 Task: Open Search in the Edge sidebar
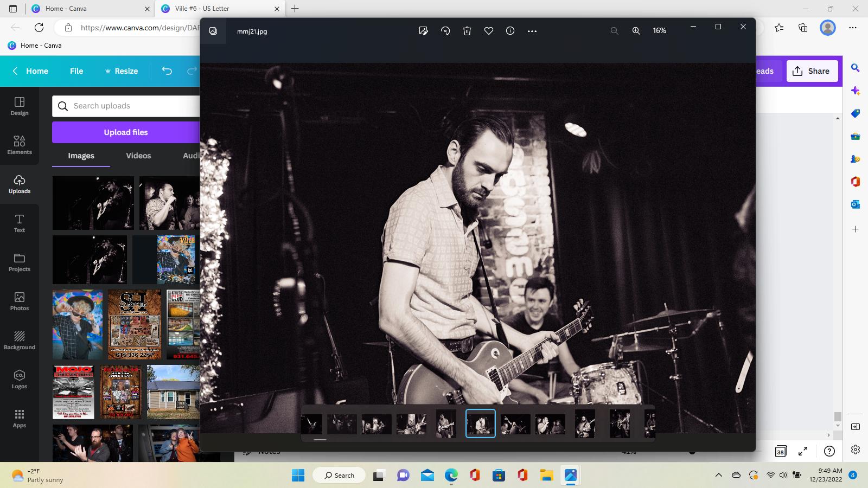(856, 68)
